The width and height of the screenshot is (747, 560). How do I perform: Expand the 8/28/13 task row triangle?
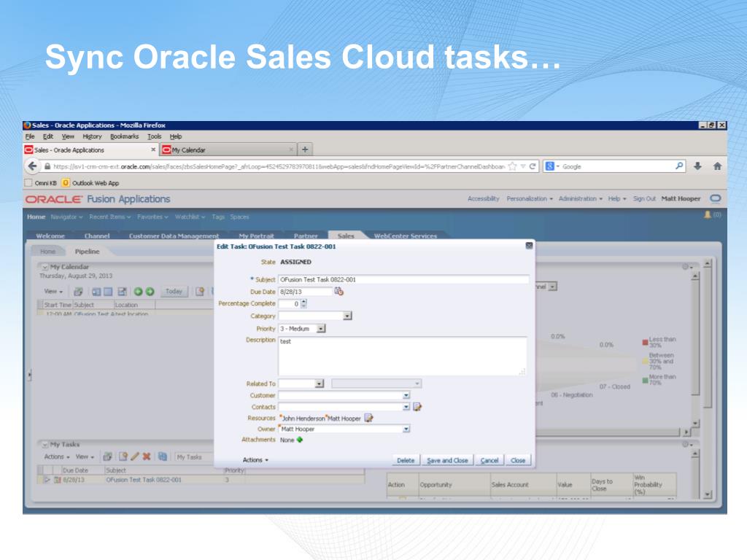pyautogui.click(x=47, y=480)
